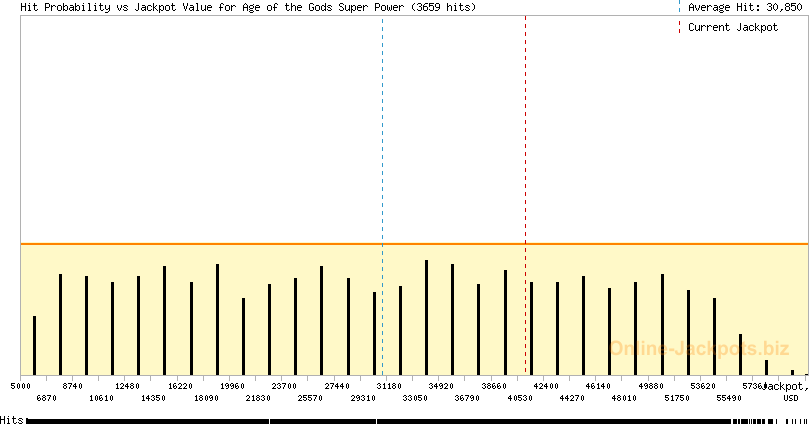The height and width of the screenshot is (425, 810).
Task: Click the 31180 x-axis label
Action: pos(388,385)
